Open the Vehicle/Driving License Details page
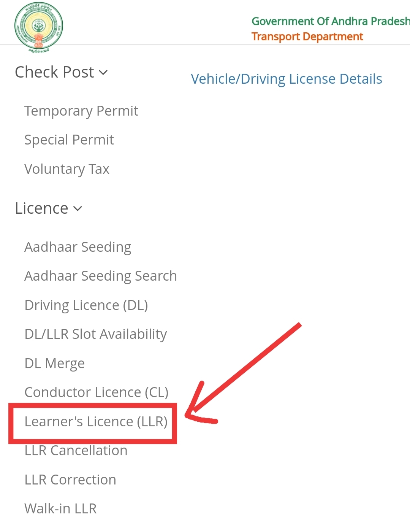410x532 pixels. tap(287, 79)
